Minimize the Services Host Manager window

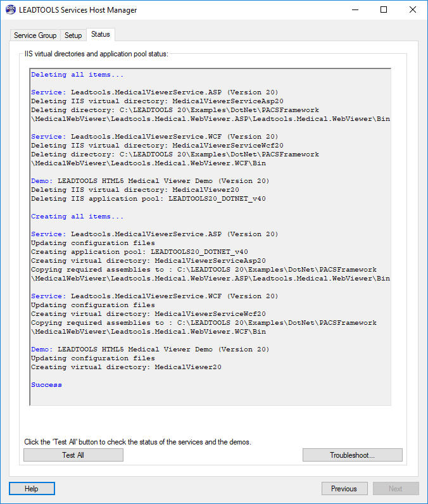pos(355,9)
